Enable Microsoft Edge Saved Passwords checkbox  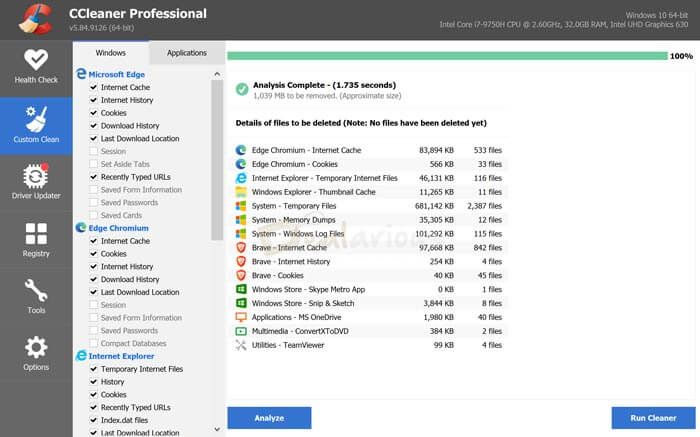coord(93,203)
